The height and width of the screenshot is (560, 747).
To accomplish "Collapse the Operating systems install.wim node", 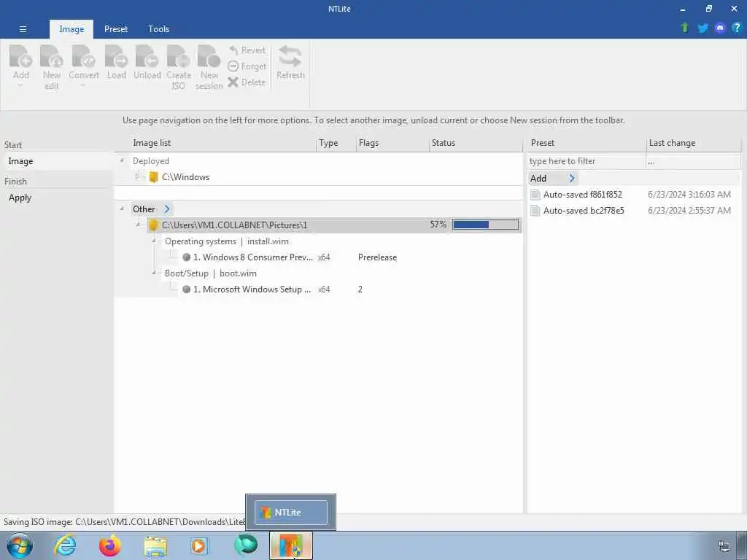I will (154, 241).
